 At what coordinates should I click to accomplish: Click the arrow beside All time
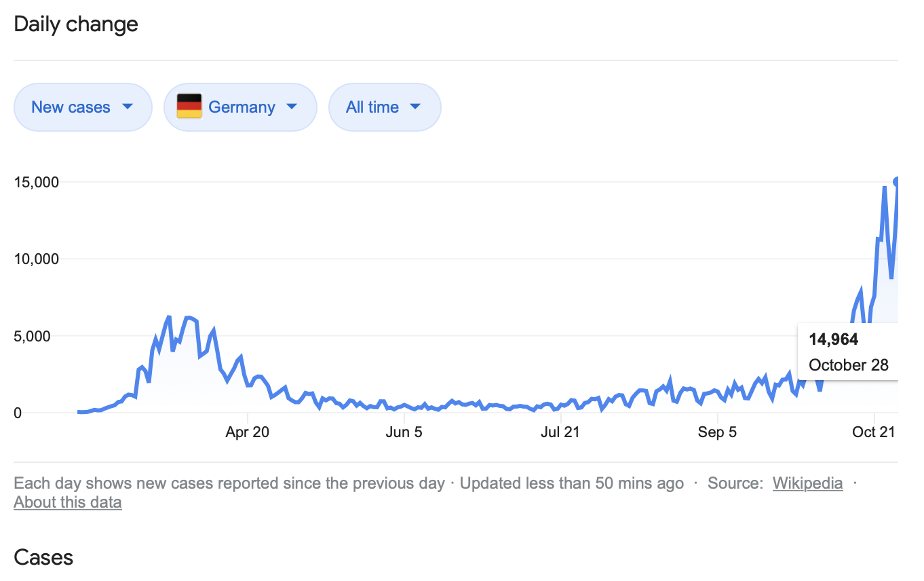pos(416,107)
